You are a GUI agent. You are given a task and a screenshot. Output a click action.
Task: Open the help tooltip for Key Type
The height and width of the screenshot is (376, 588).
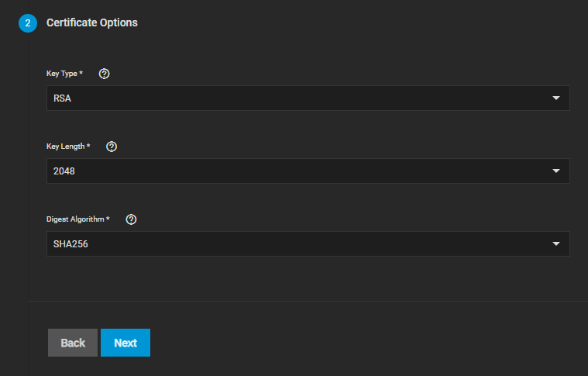pyautogui.click(x=105, y=74)
